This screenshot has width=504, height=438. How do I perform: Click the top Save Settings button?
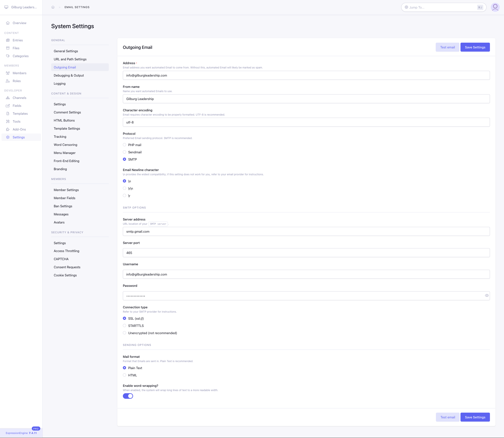click(x=475, y=47)
